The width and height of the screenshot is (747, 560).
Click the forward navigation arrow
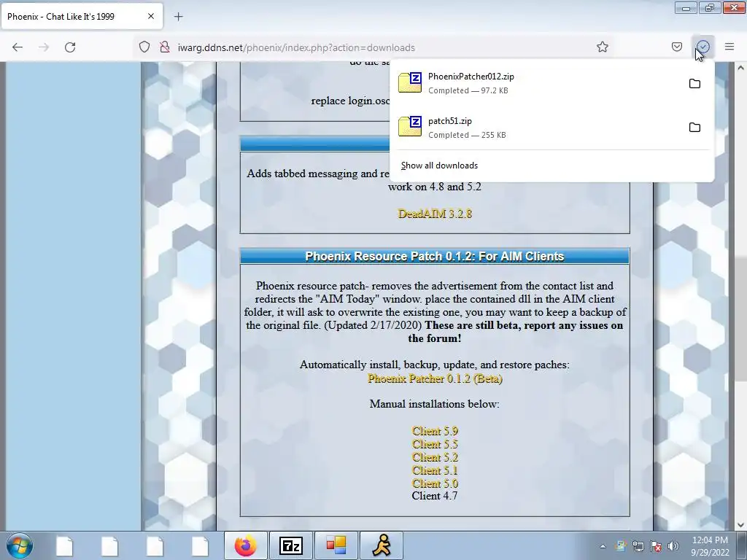(x=44, y=47)
